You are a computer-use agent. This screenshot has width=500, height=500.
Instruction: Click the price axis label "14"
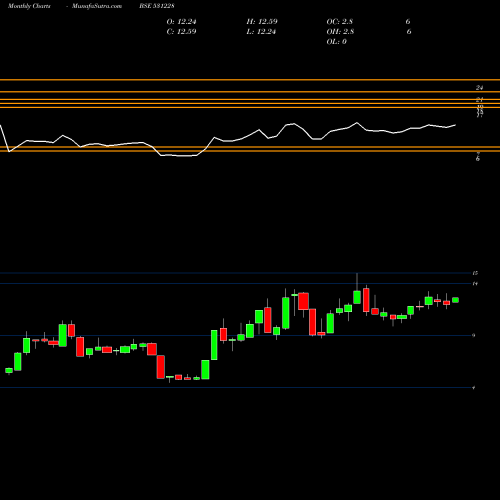tap(475, 284)
